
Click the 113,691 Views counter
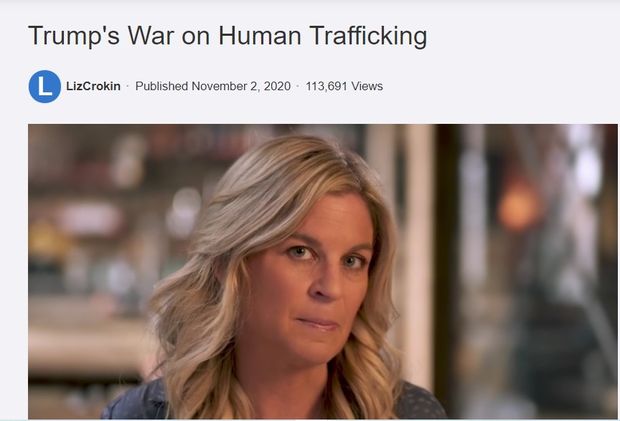[344, 86]
